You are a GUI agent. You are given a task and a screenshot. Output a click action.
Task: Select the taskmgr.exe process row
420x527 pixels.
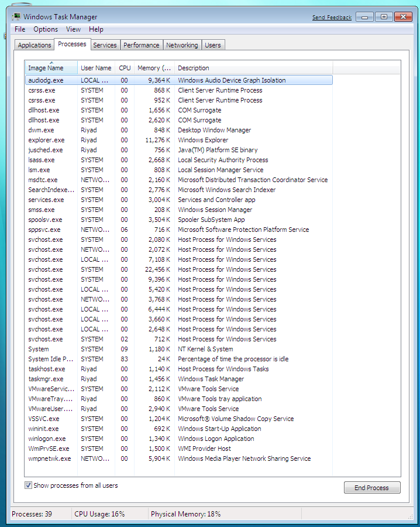pos(46,379)
